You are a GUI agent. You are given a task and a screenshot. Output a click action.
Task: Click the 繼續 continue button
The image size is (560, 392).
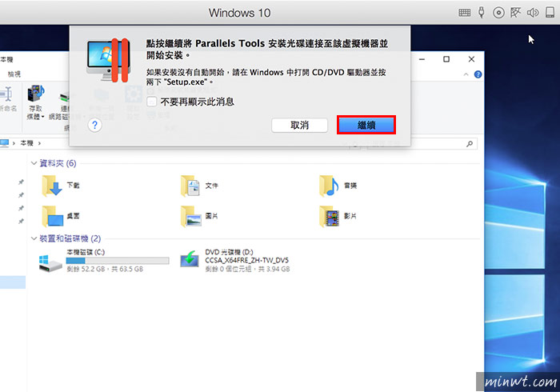point(366,125)
